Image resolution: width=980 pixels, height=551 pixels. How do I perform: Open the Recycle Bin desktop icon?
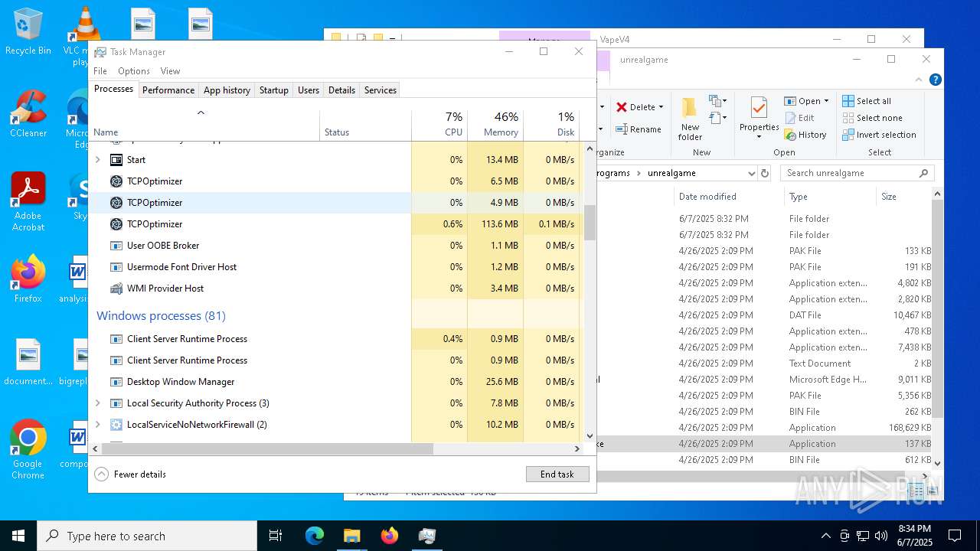pos(28,32)
